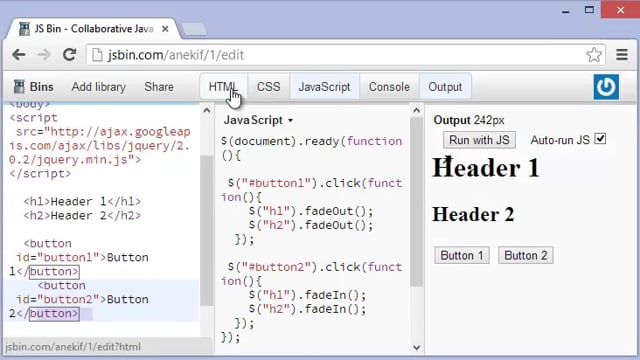Image resolution: width=640 pixels, height=360 pixels.
Task: Open a new browser tab
Action: pyautogui.click(x=193, y=29)
